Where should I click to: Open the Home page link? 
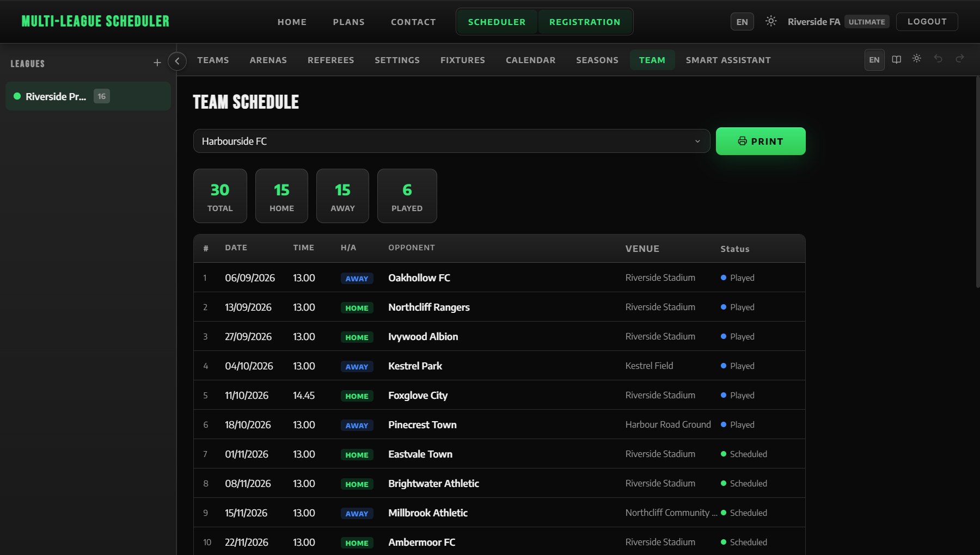coord(292,22)
